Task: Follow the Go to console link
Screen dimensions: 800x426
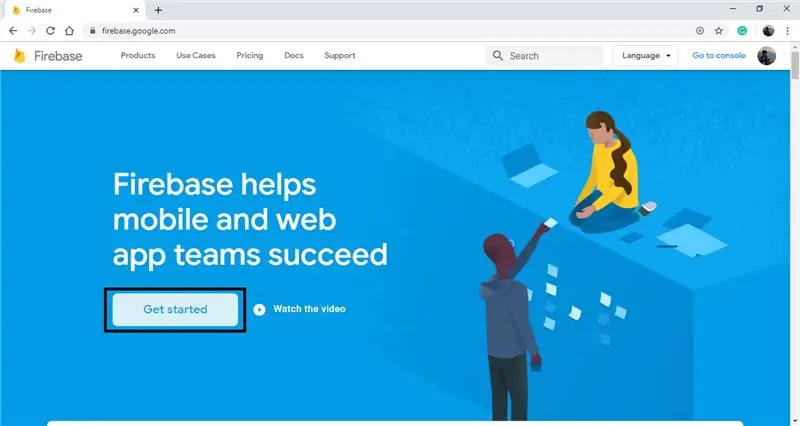Action: [719, 55]
